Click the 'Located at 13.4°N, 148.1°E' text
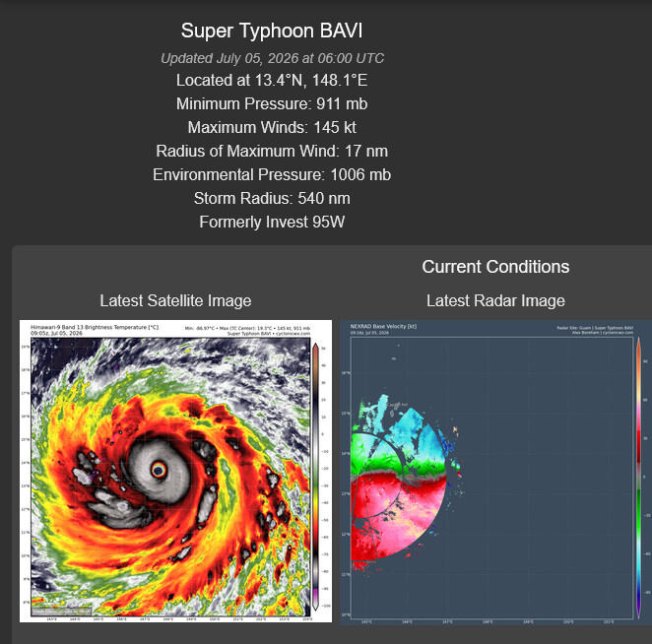 tap(272, 80)
